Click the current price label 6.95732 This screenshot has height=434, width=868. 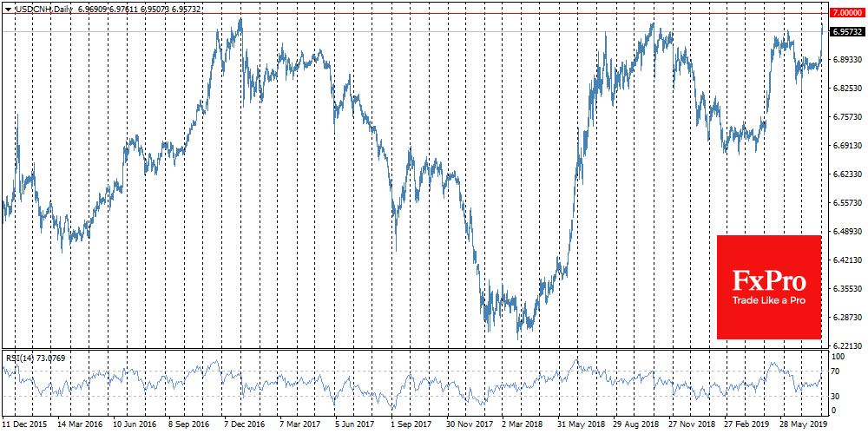tap(847, 32)
